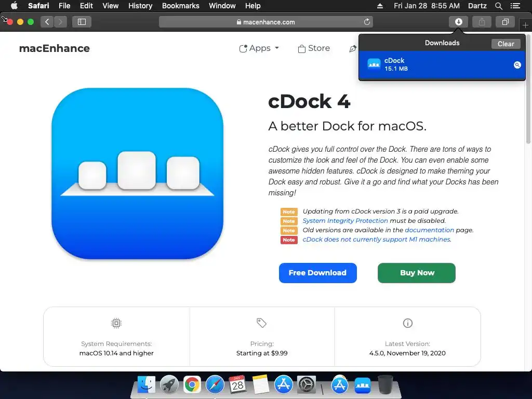The image size is (532, 399).
Task: Click the date and time display
Action: 427,6
